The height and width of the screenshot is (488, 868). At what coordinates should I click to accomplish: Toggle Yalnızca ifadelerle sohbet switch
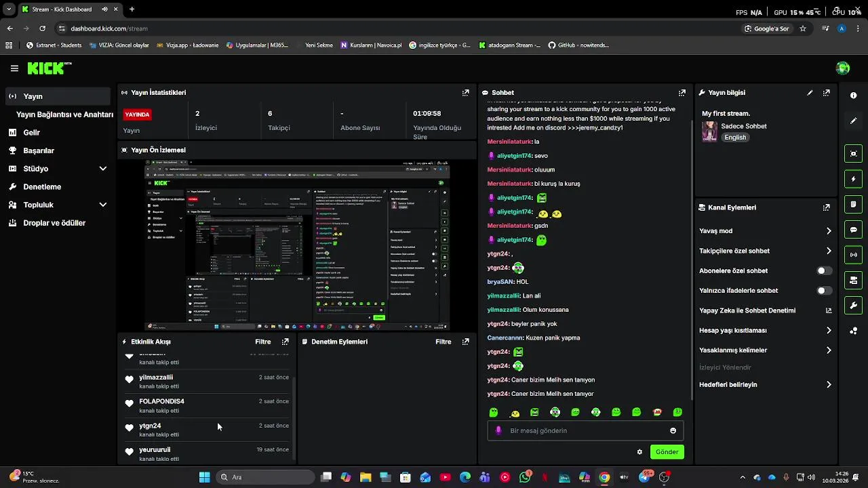click(824, 290)
